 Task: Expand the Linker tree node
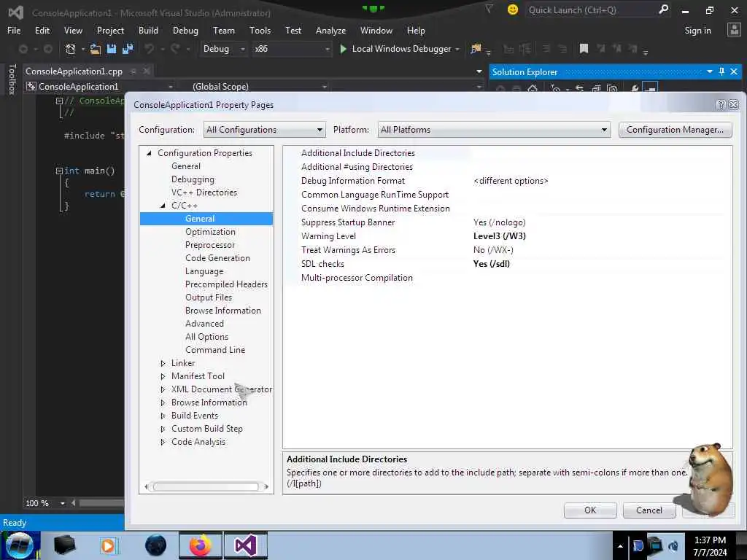pos(163,363)
